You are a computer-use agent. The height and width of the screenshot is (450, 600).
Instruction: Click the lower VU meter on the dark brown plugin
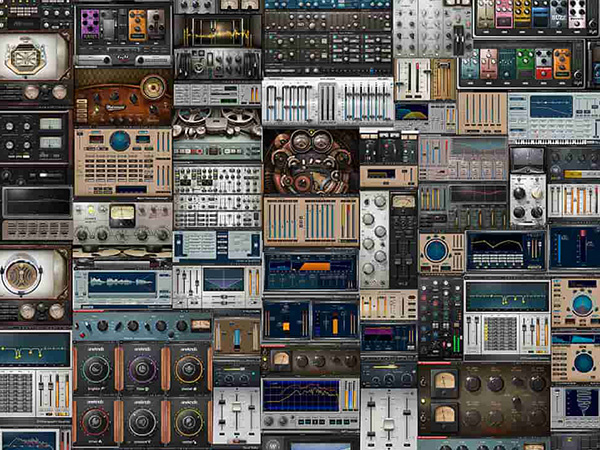point(445,417)
